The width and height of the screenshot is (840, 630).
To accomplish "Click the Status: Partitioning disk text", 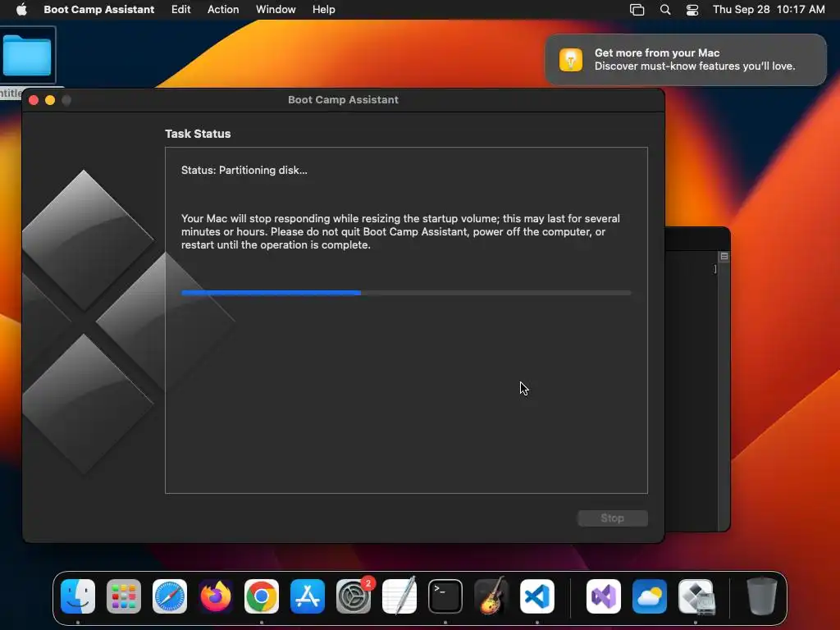I will (x=244, y=170).
